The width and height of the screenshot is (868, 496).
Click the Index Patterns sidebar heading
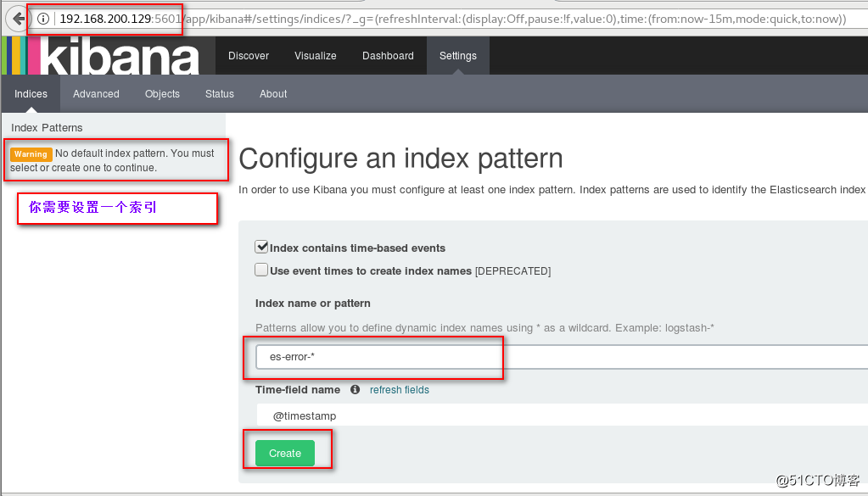click(x=47, y=128)
